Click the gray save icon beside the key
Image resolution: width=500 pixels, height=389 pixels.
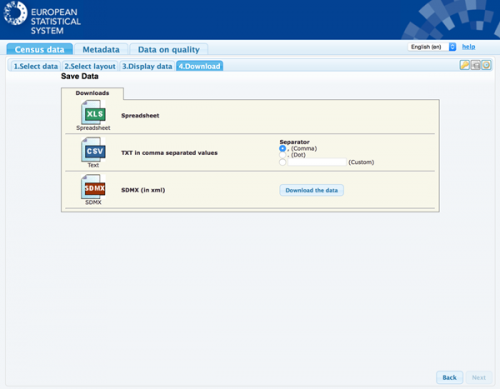pyautogui.click(x=475, y=65)
